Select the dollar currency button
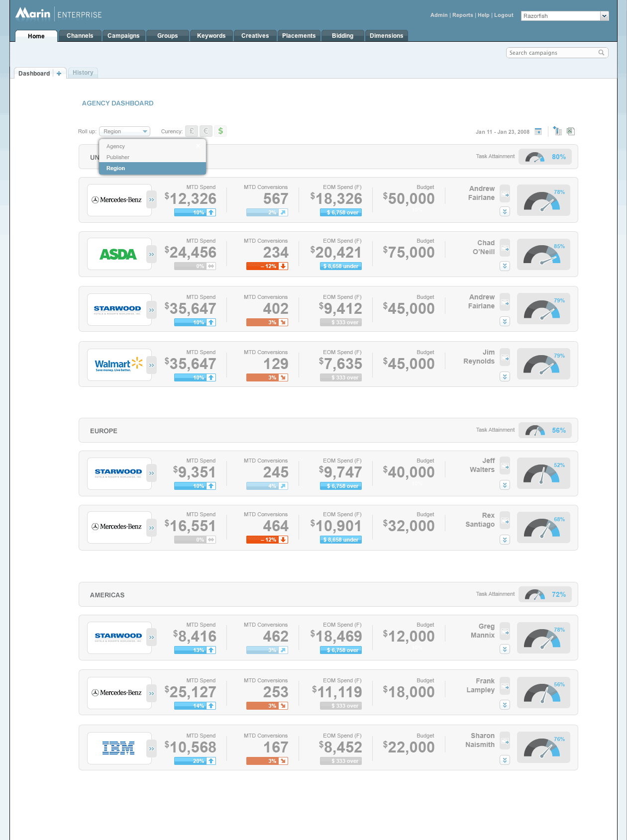The height and width of the screenshot is (840, 627). (x=220, y=131)
